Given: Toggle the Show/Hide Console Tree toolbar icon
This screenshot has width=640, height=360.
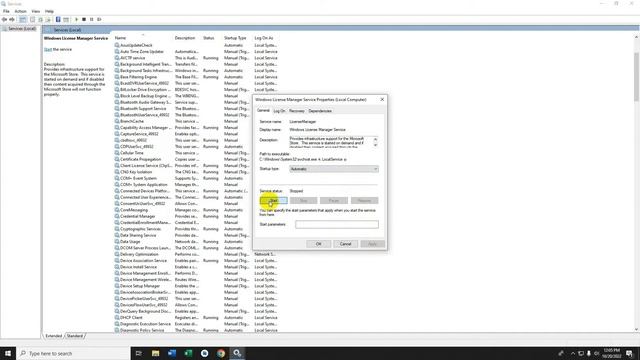Looking at the screenshot, I should click(23, 20).
